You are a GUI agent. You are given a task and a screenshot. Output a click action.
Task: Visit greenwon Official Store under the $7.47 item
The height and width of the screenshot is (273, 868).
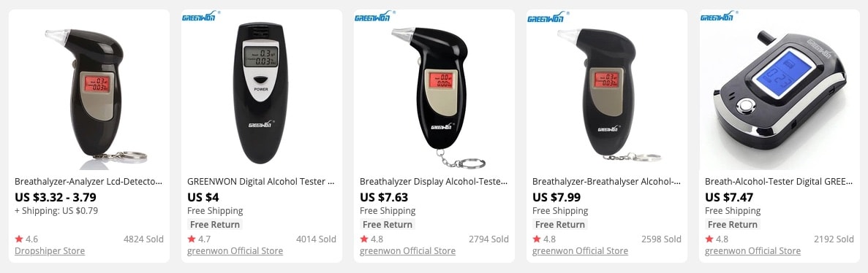coord(753,251)
